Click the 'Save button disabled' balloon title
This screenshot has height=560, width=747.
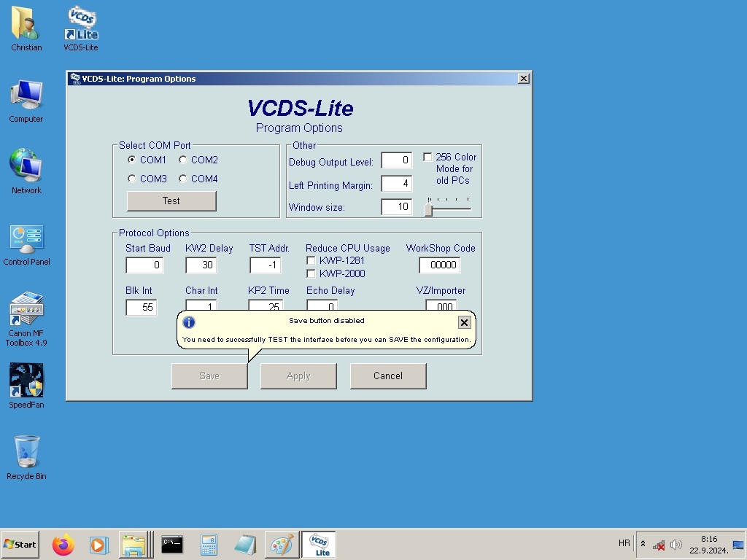[327, 321]
